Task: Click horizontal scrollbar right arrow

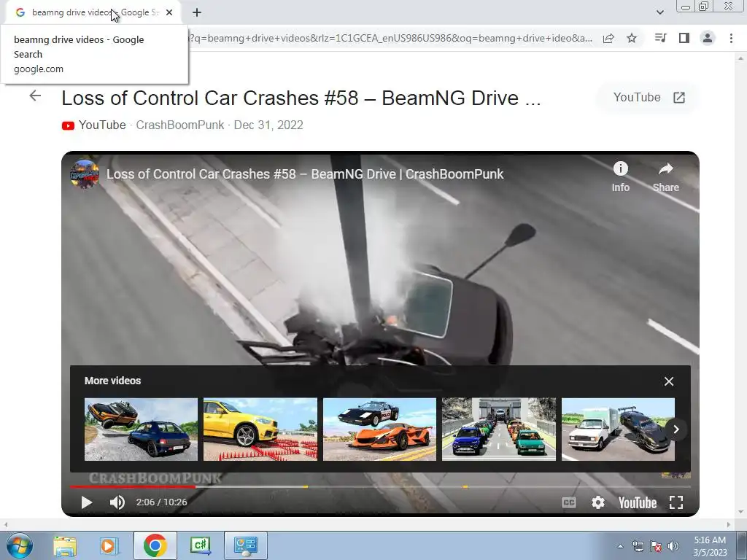Action: [729, 525]
